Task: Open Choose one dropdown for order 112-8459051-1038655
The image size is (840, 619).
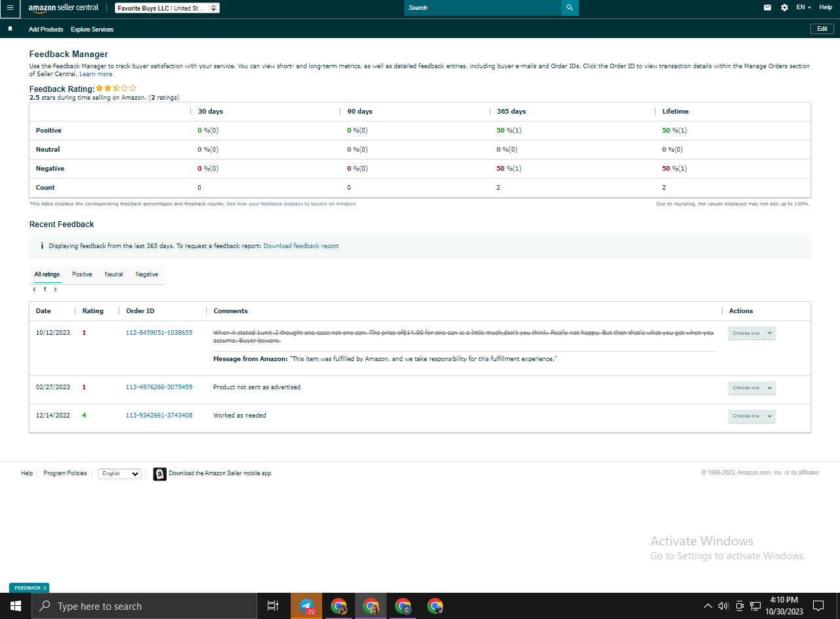Action: click(752, 333)
